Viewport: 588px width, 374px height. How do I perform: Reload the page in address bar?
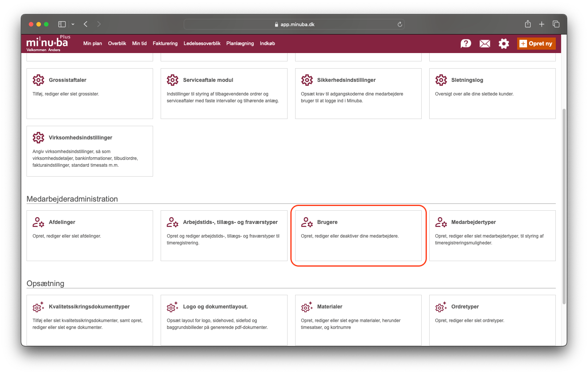[400, 24]
